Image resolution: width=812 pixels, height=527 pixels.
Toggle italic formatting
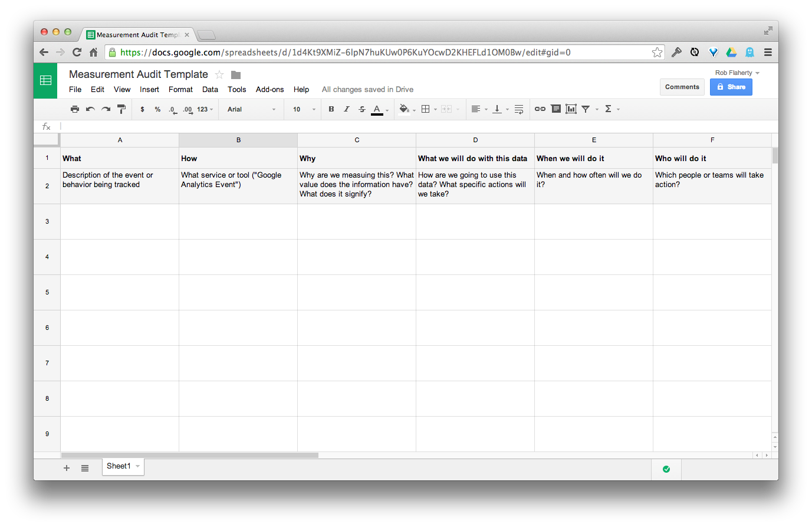coord(347,109)
